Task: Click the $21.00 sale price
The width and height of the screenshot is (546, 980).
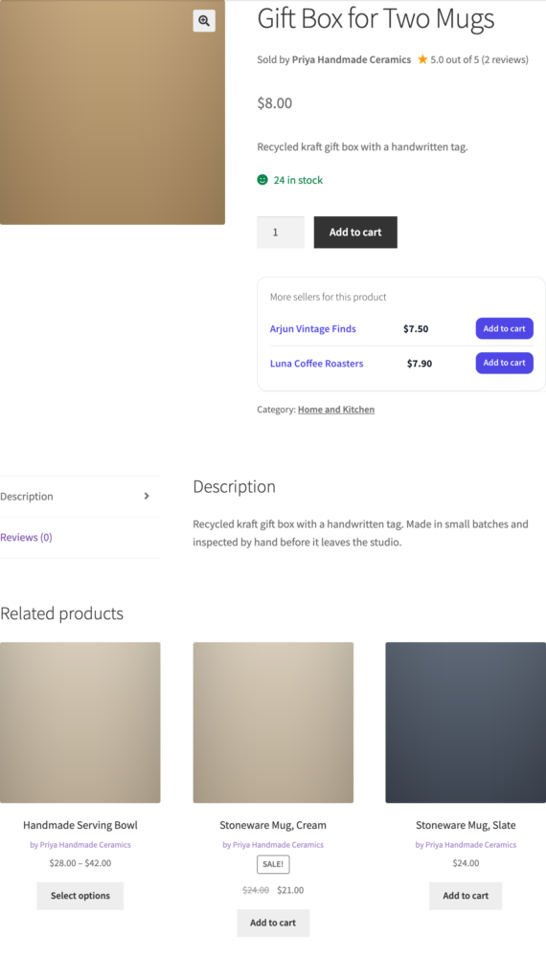Action: coord(290,890)
